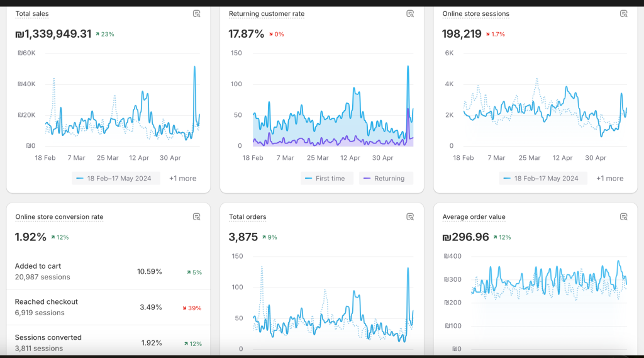Click report icon on Returning customer rate card
The height and width of the screenshot is (358, 644).
coord(410,14)
